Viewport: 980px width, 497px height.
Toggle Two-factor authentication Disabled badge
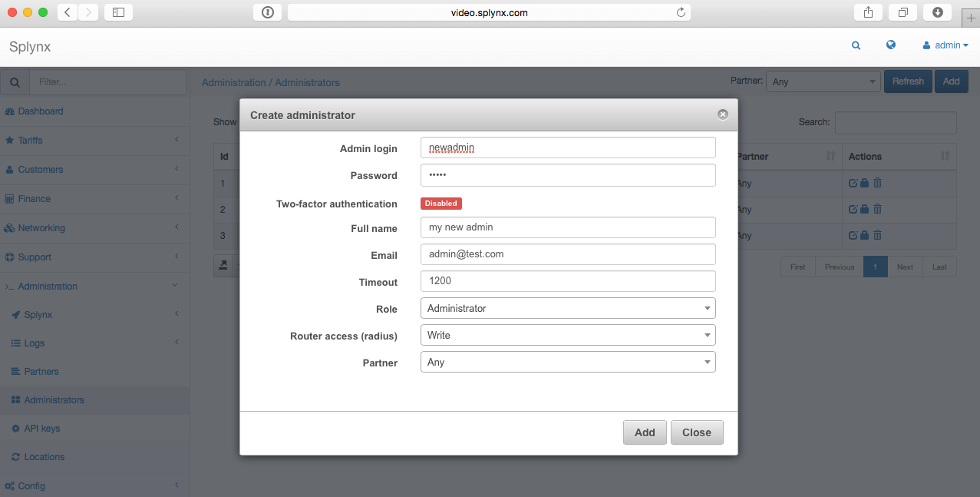441,203
